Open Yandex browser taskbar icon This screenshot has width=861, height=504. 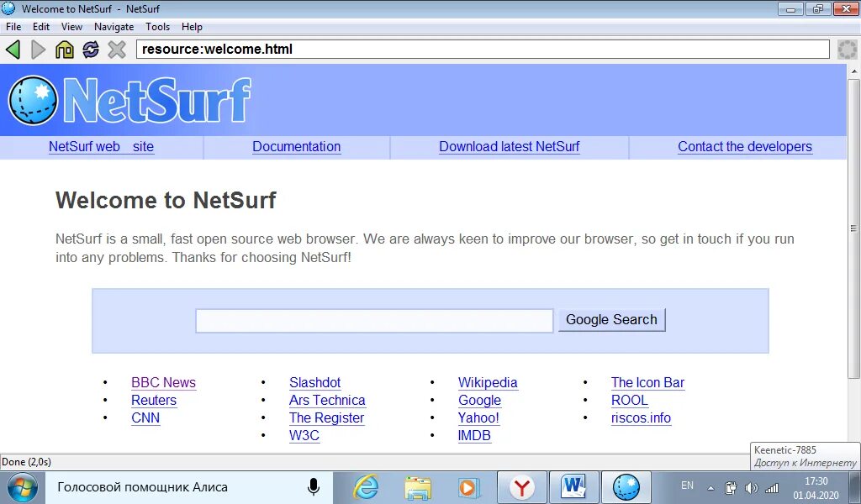coord(521,487)
